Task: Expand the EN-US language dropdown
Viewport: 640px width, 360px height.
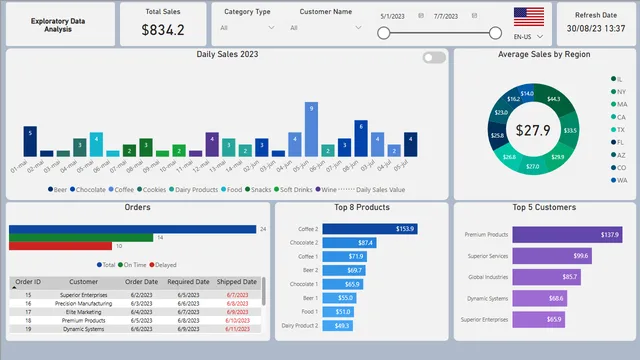Action: pos(528,37)
